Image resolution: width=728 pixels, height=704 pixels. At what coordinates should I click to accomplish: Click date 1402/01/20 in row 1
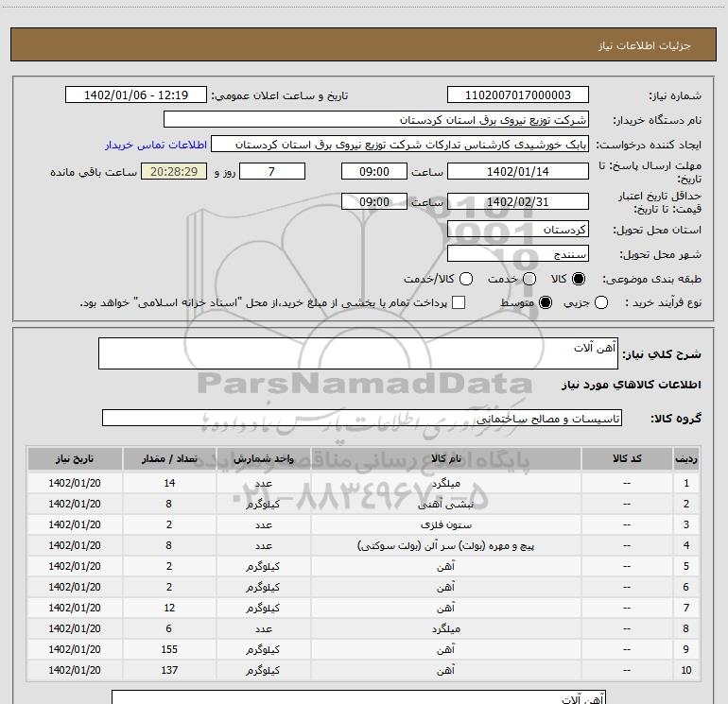pos(75,483)
